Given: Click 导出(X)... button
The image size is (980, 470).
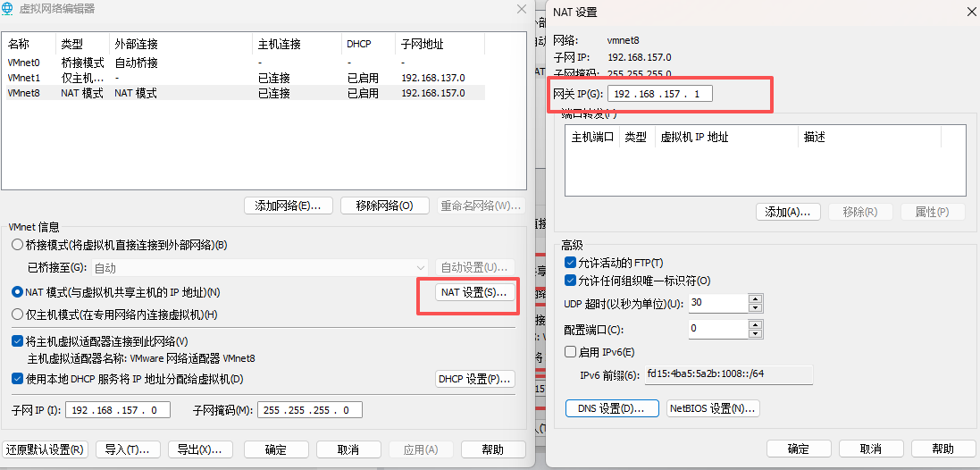Looking at the screenshot, I should 201,449.
